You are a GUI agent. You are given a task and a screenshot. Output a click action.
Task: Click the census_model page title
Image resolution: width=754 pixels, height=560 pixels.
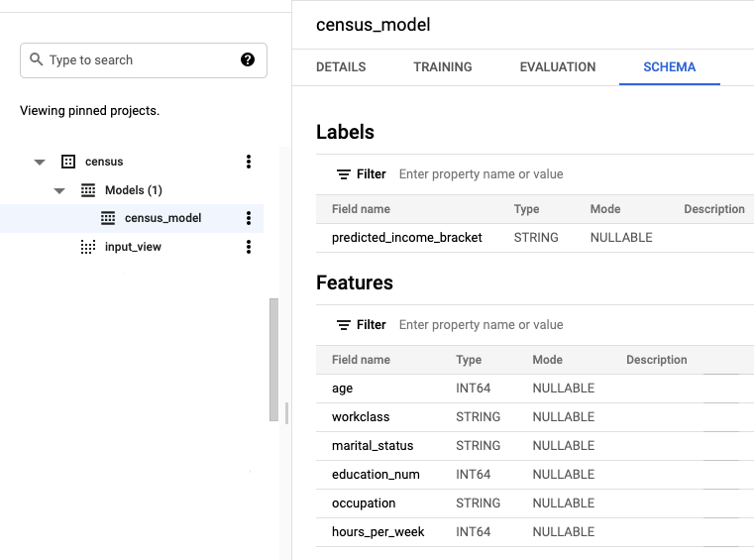tap(374, 25)
